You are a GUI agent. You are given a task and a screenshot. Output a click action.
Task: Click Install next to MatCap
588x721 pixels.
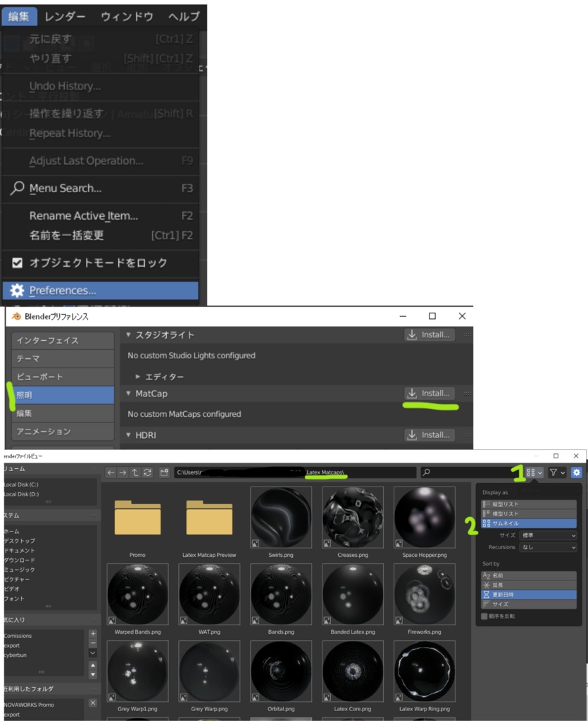coord(429,393)
